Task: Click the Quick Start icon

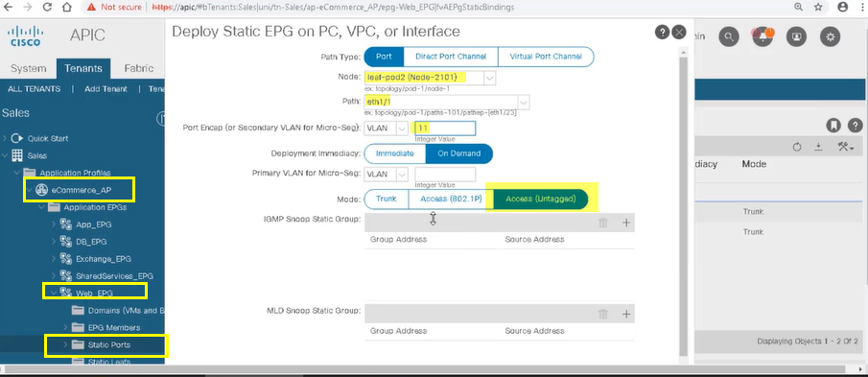Action: point(17,138)
